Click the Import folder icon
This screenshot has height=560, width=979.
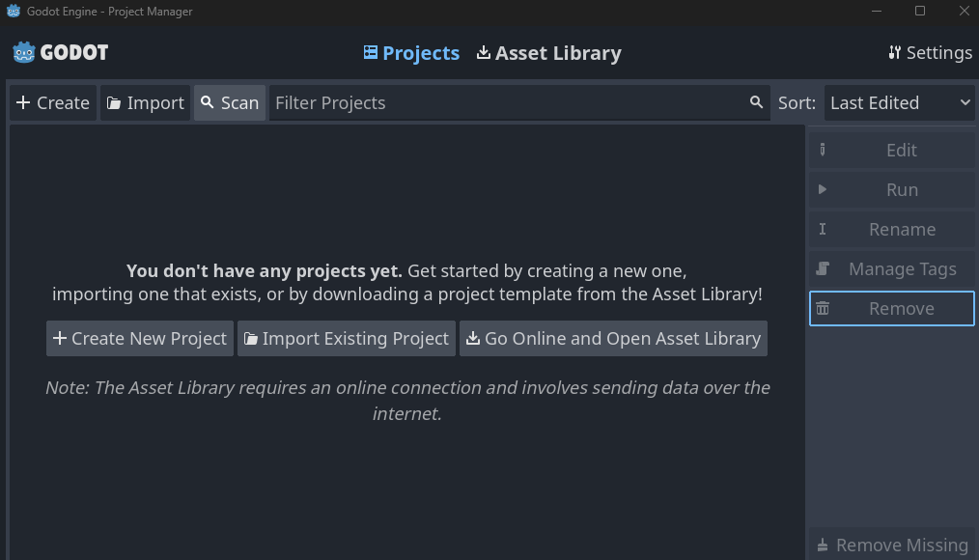point(114,102)
